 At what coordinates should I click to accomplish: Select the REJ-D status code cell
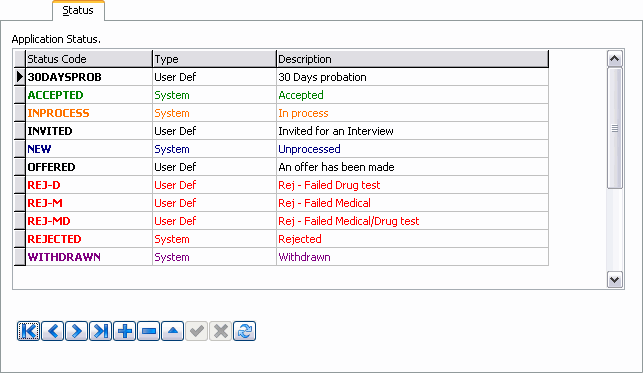89,185
